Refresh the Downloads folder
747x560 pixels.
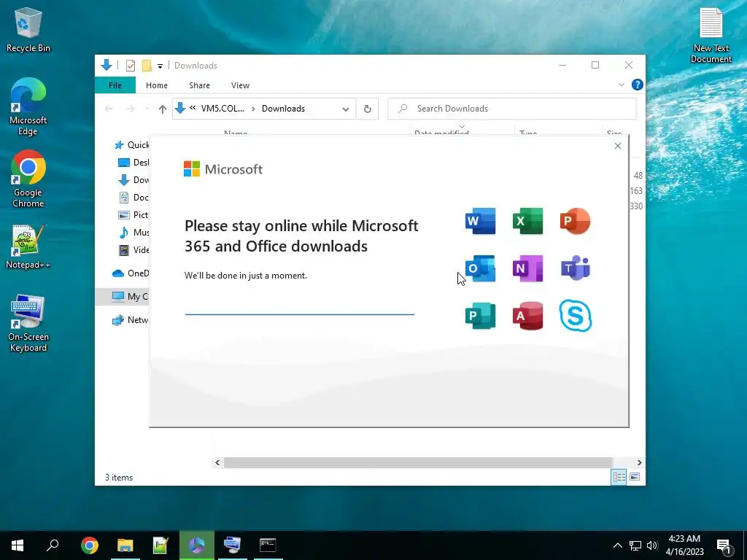[x=368, y=109]
